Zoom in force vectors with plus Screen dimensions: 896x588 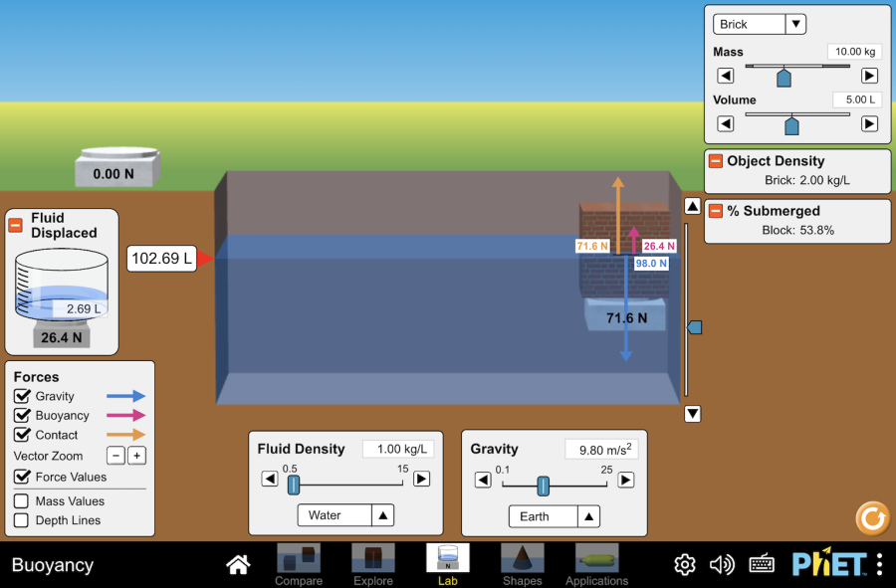136,456
